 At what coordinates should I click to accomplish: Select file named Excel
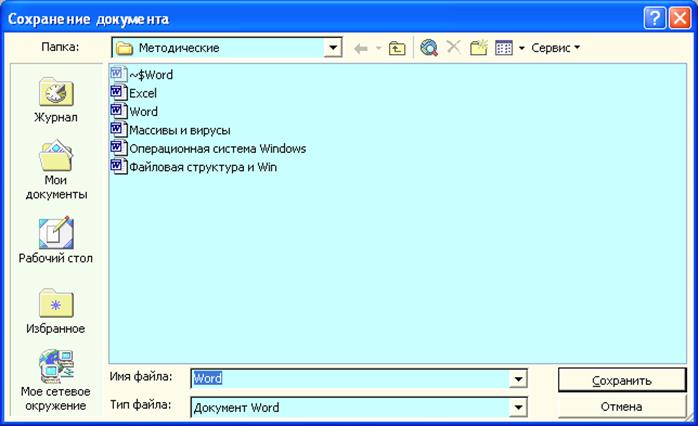click(x=143, y=93)
